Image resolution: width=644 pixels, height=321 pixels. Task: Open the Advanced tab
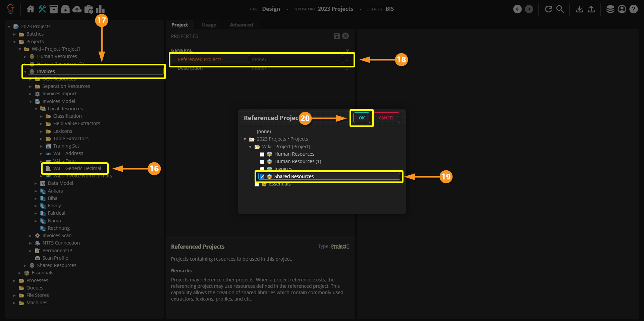[241, 25]
